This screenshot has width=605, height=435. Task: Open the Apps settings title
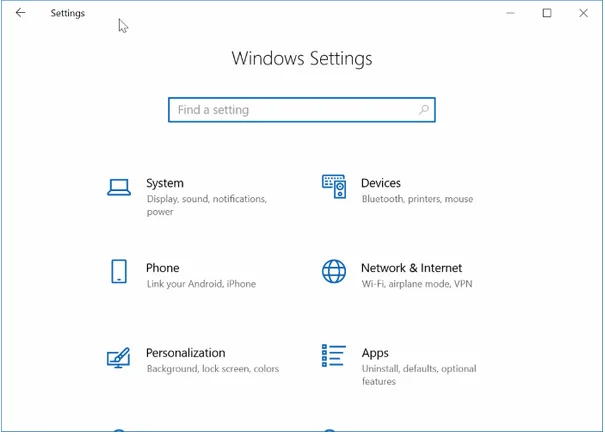tap(375, 353)
